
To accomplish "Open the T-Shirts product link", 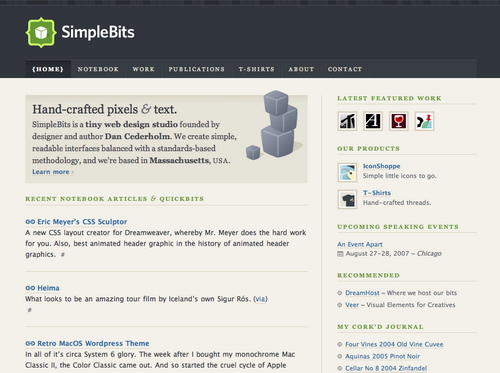I will pos(377,193).
